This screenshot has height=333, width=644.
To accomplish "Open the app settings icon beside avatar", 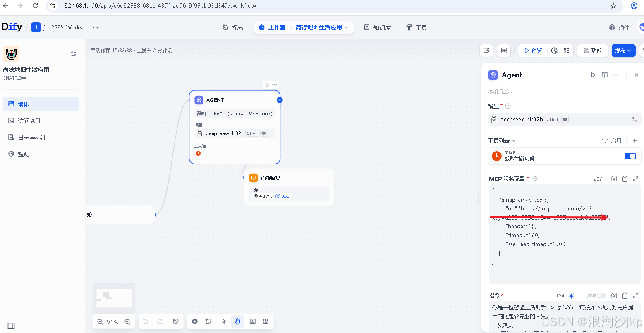I will (x=74, y=54).
